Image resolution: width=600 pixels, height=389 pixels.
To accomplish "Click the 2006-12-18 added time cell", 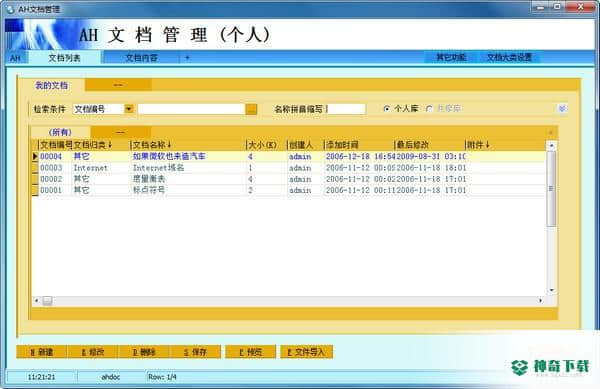I will click(360, 156).
